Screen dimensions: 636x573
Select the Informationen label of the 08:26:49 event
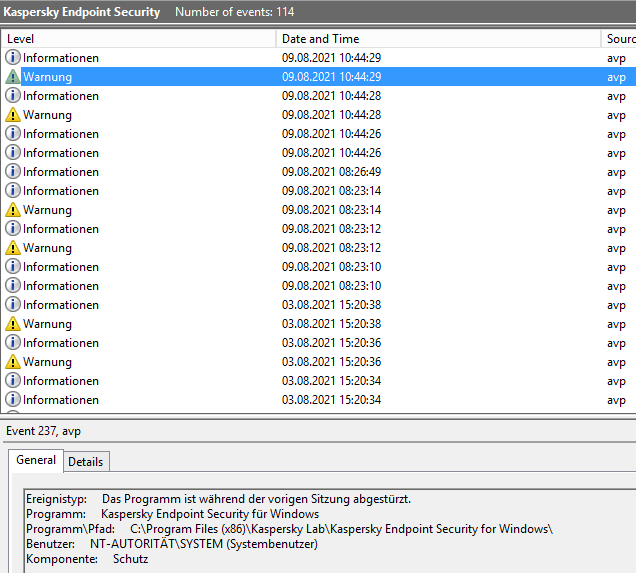[61, 172]
